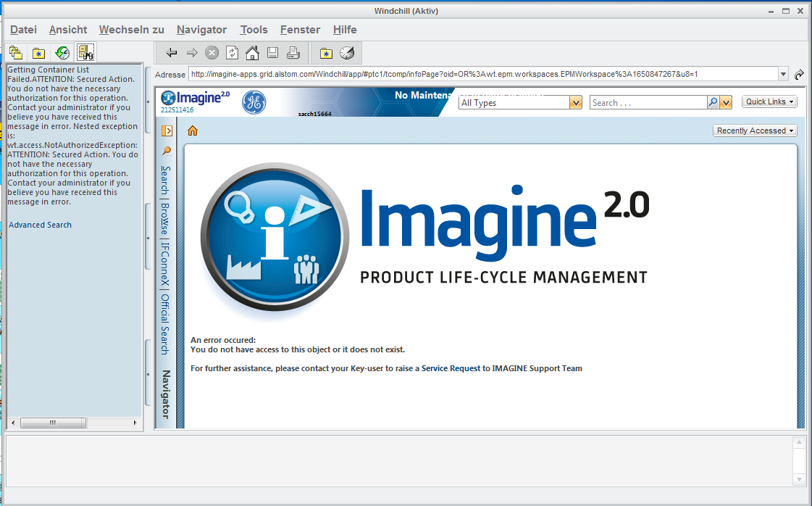Expand the navigator with the orange arrow icon
Screen dimensions: 812x506
167,130
